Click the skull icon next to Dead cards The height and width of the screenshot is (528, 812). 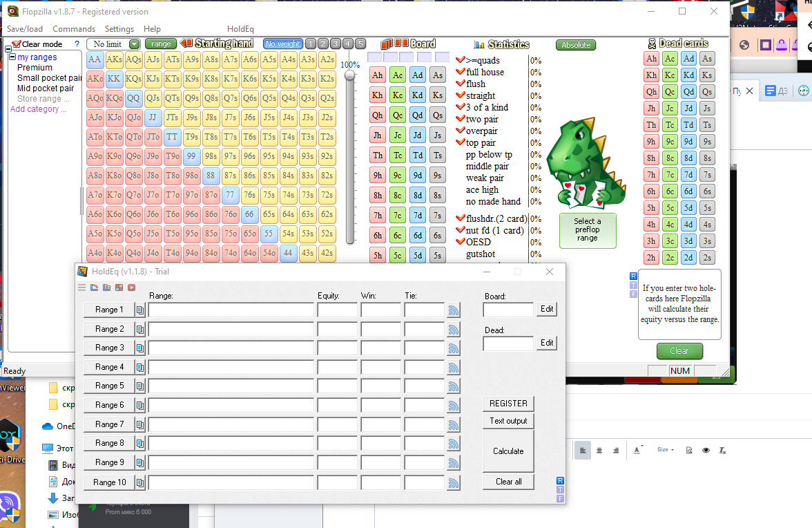click(652, 44)
